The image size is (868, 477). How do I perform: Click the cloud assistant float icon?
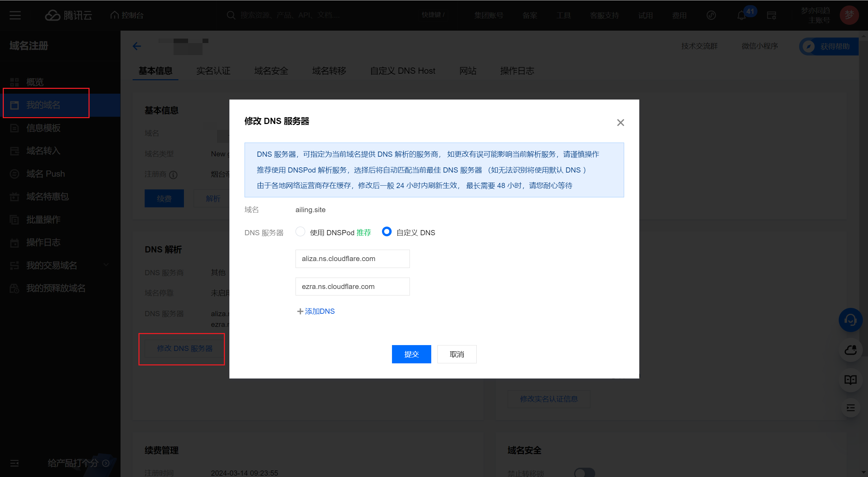850,350
